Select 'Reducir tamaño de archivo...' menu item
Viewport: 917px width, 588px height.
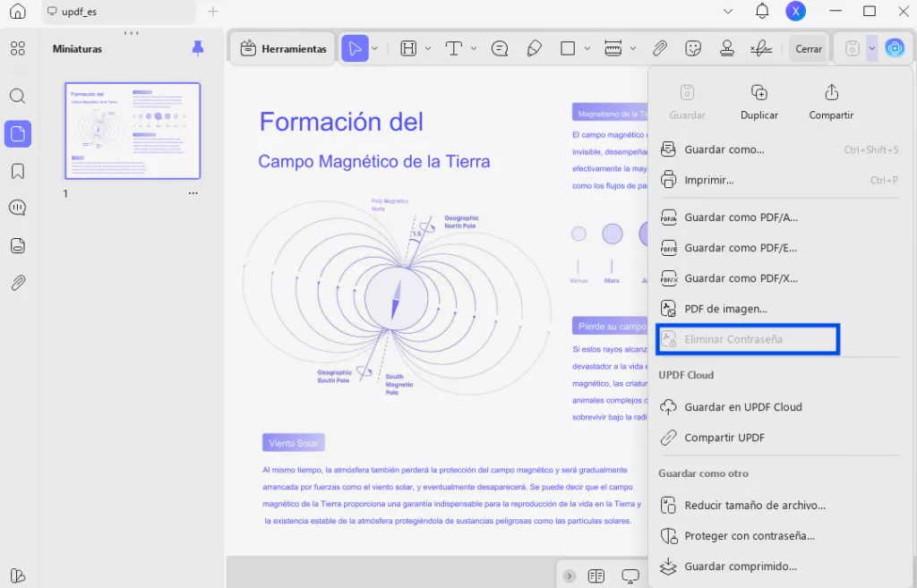[x=754, y=506]
